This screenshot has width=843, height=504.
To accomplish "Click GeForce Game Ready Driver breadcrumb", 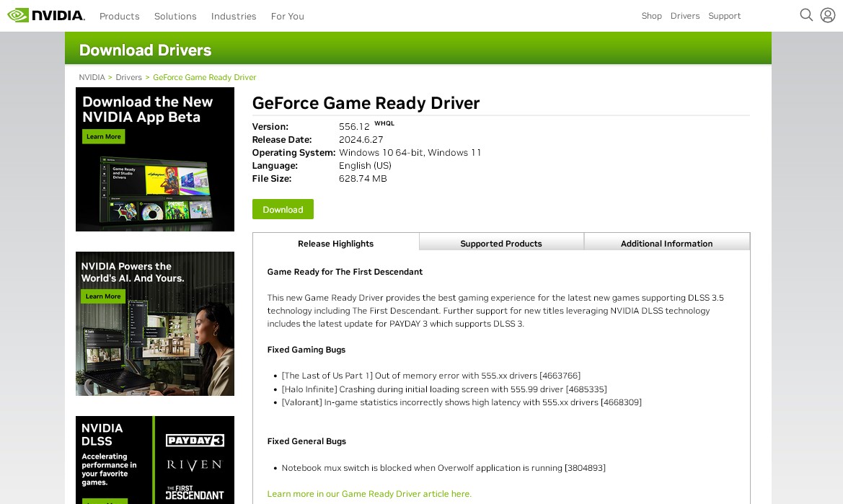I will point(204,77).
